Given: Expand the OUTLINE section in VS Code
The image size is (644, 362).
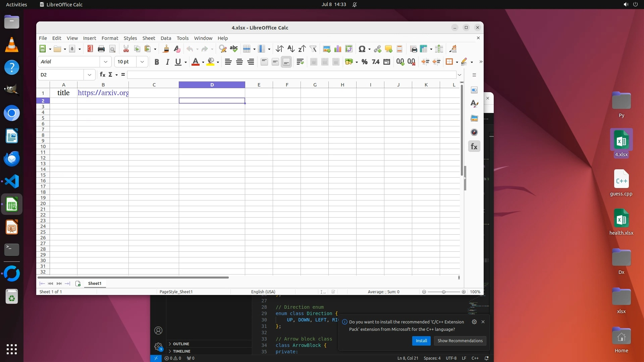Looking at the screenshot, I should click(x=181, y=344).
